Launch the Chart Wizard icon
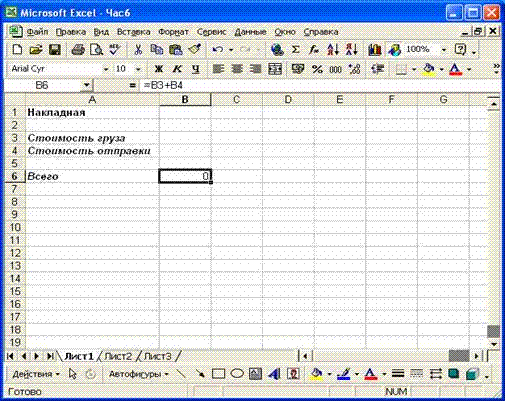The width and height of the screenshot is (505, 401). [375, 50]
